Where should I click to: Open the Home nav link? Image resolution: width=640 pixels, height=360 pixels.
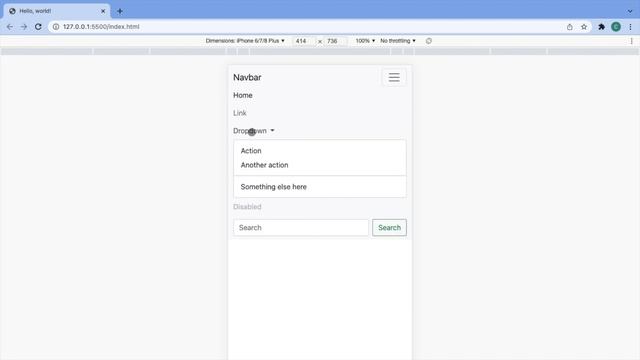click(x=243, y=95)
